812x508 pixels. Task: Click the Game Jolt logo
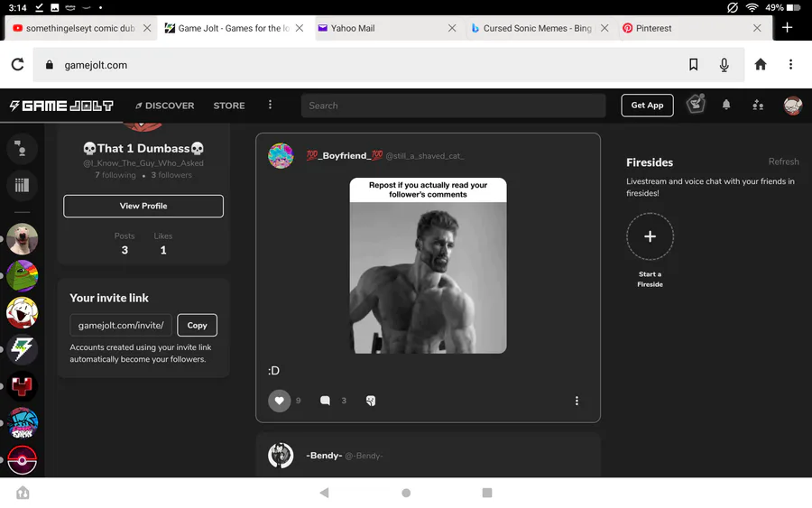61,106
